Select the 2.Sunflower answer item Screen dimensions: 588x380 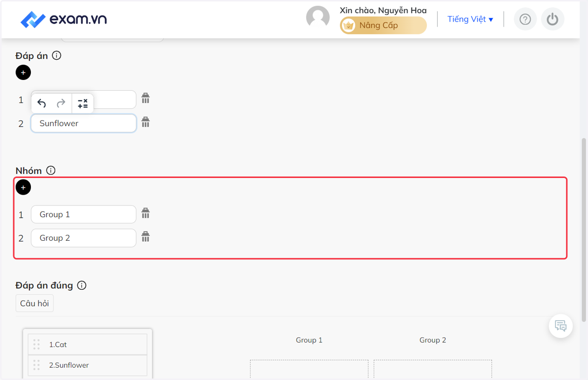tap(88, 365)
